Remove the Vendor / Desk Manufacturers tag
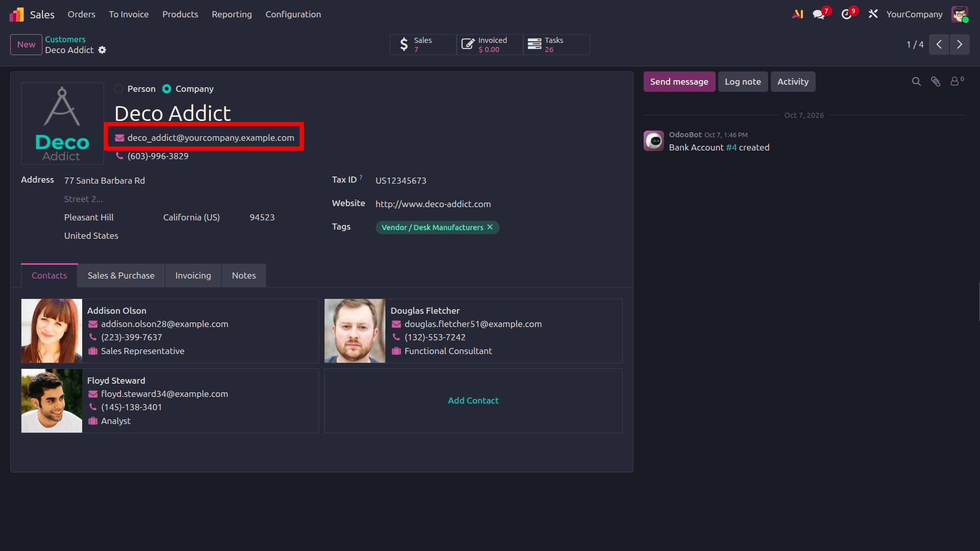This screenshot has height=551, width=980. click(x=490, y=227)
